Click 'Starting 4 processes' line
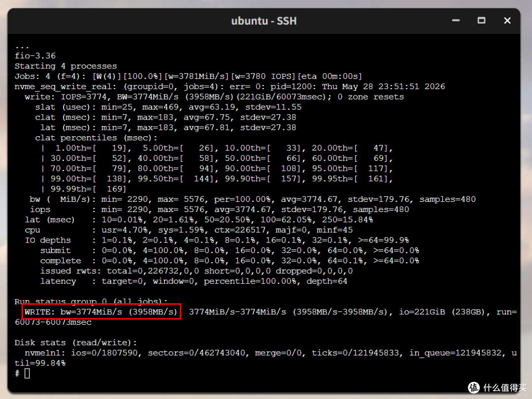 coord(66,66)
